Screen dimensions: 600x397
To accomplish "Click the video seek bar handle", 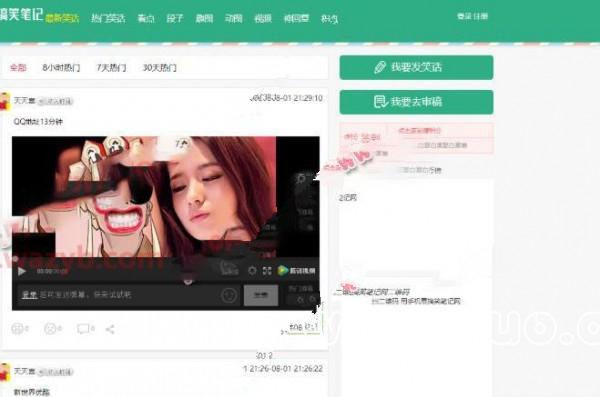I will click(188, 281).
